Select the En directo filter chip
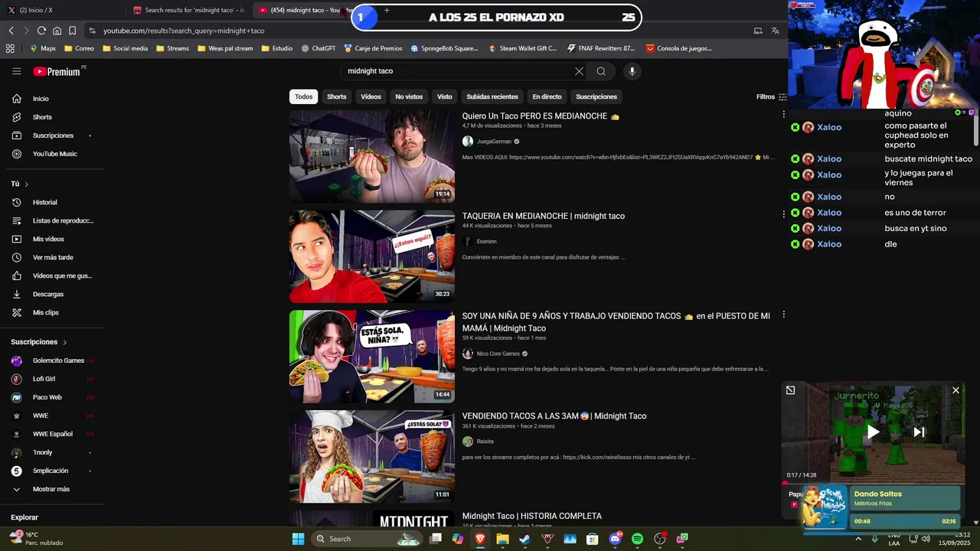This screenshot has height=551, width=980. tap(547, 96)
